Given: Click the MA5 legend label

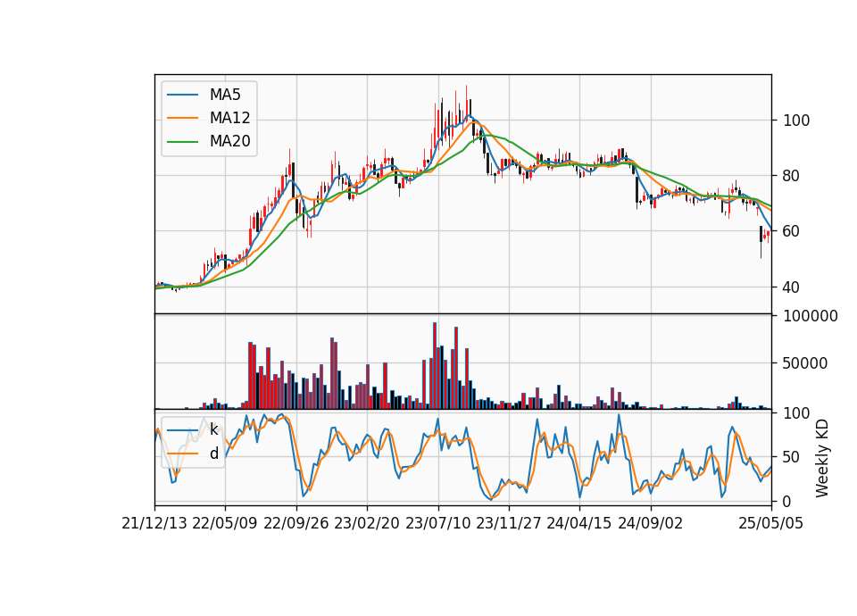Looking at the screenshot, I should point(225,95).
